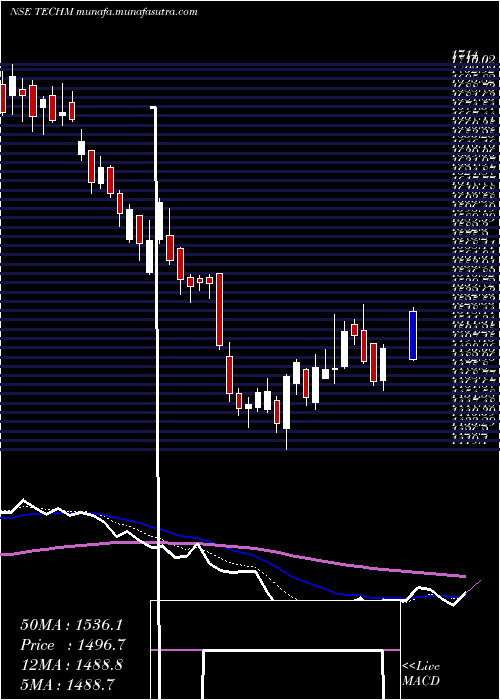Click the blue latest candlestick
The width and height of the screenshot is (500, 700).
[413, 335]
